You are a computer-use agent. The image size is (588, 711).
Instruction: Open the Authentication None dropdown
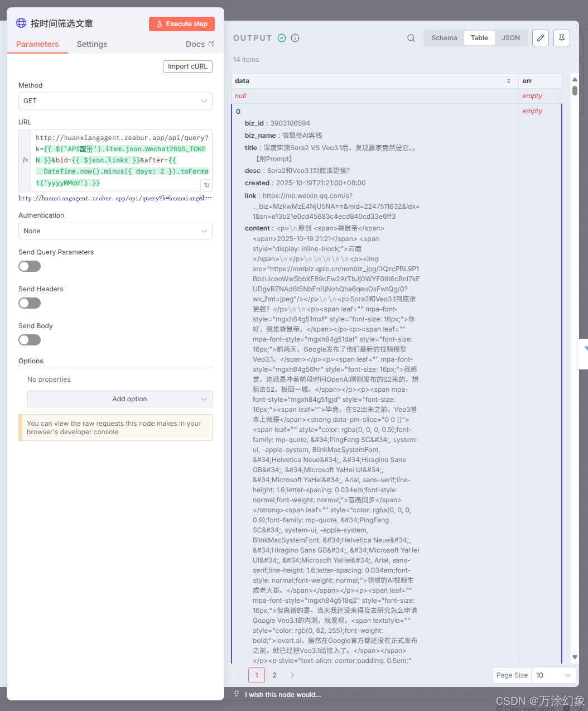coord(115,231)
